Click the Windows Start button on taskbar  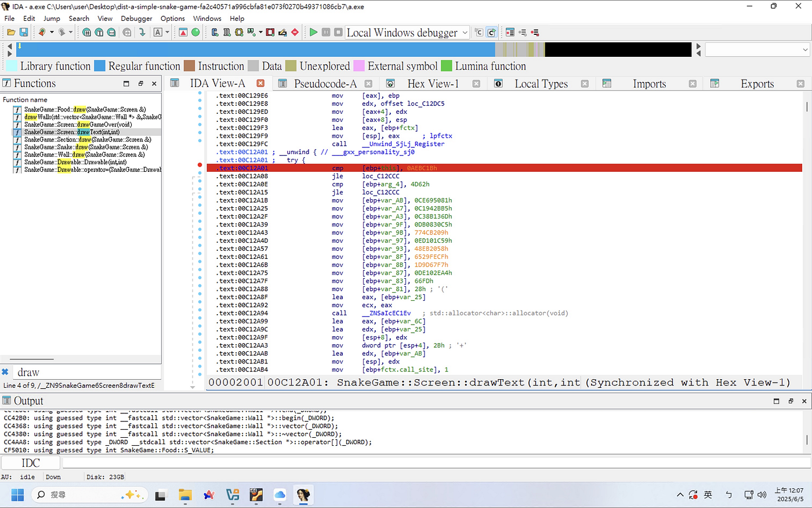pyautogui.click(x=17, y=495)
